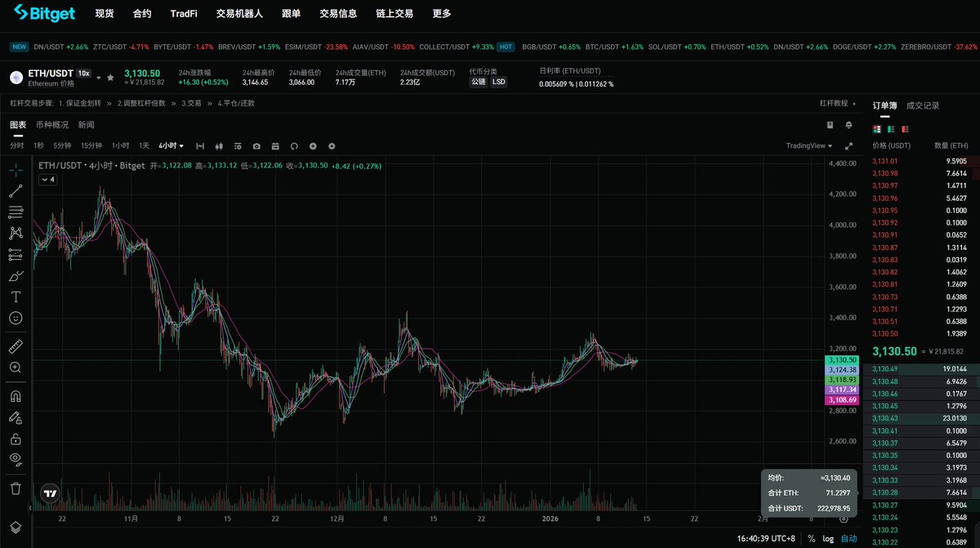Open the TradFi menu
980x548 pixels.
[x=184, y=13]
